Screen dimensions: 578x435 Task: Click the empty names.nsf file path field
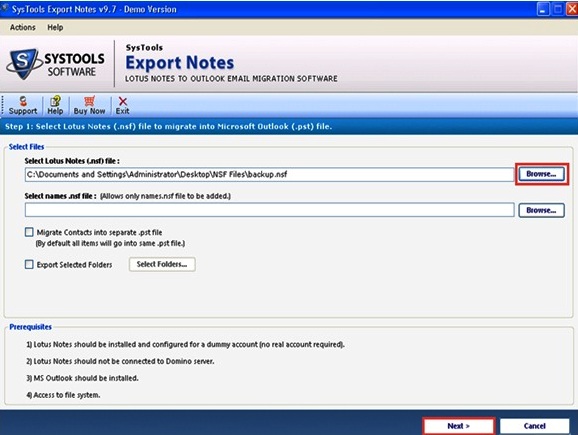[x=269, y=210]
